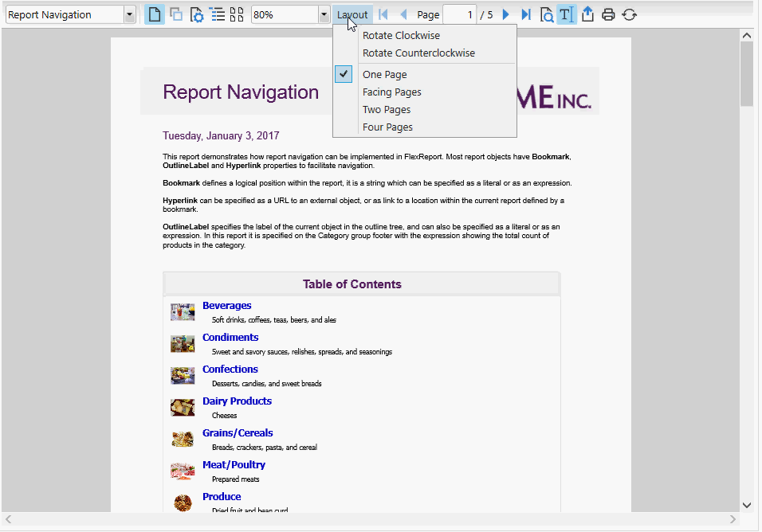Toggle the outline tree view icon
The height and width of the screenshot is (532, 762).
coord(217,14)
